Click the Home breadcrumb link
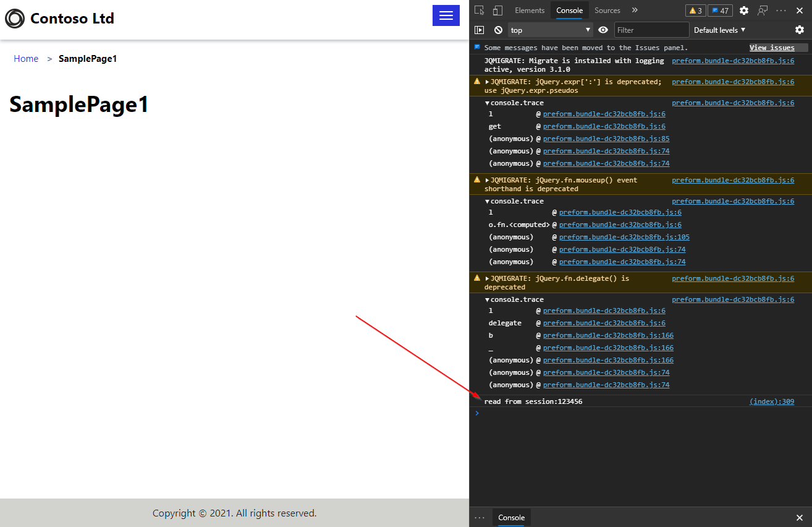Image resolution: width=812 pixels, height=527 pixels. point(26,59)
